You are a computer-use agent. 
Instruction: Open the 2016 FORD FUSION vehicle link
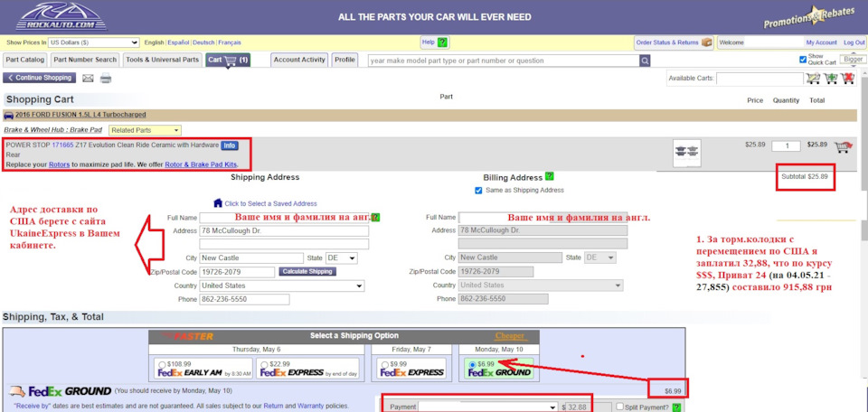[x=80, y=115]
